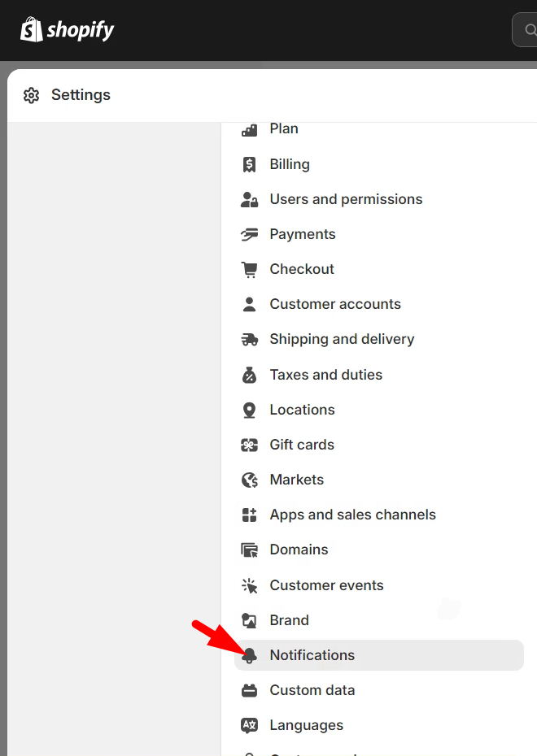Click the Billing receipt icon
This screenshot has height=756, width=537.
250,164
